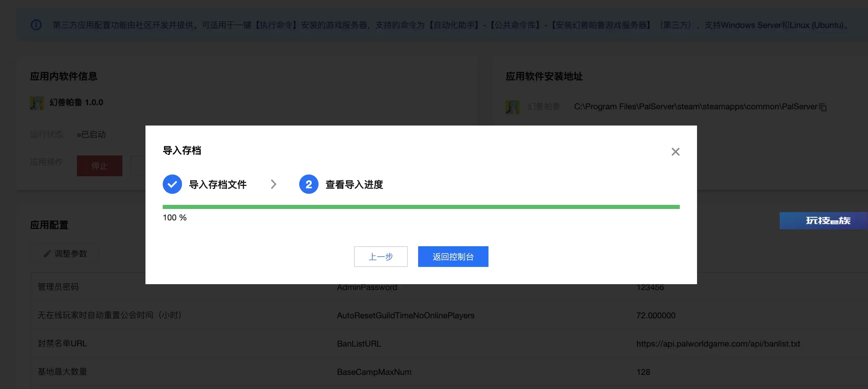
Task: Click the 管理员密码 row label
Action: pos(58,287)
